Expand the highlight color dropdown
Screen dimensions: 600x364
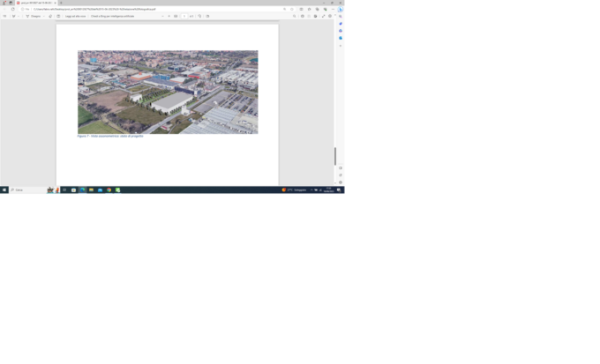19,16
